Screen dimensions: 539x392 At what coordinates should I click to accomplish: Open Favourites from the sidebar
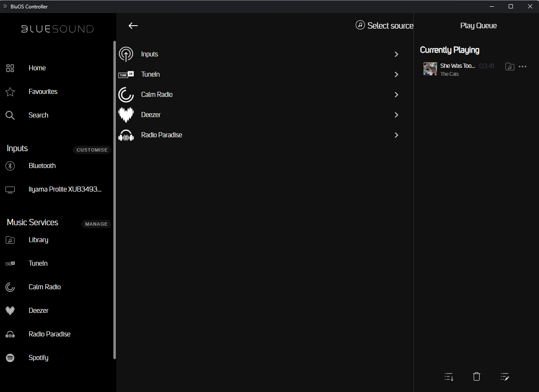coord(43,92)
